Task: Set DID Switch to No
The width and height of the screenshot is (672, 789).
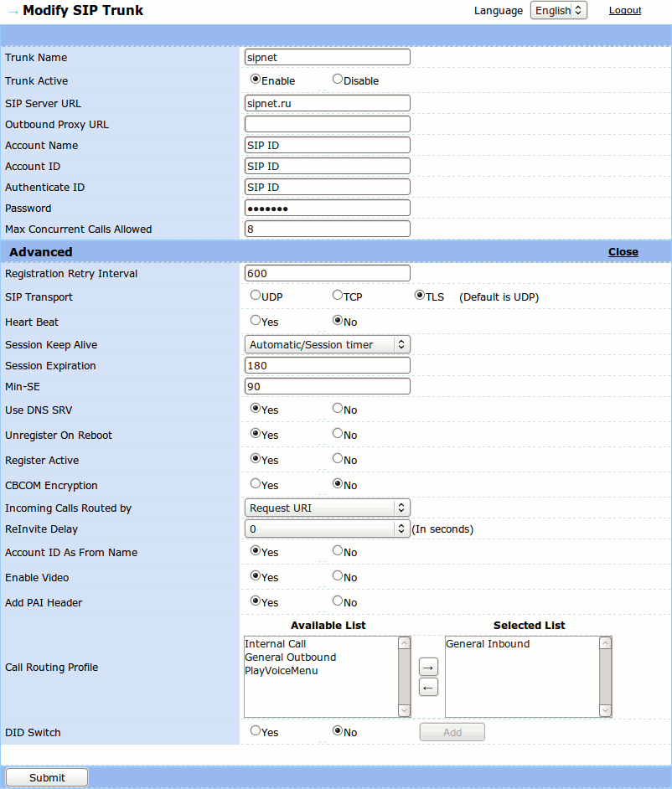Action: (338, 730)
